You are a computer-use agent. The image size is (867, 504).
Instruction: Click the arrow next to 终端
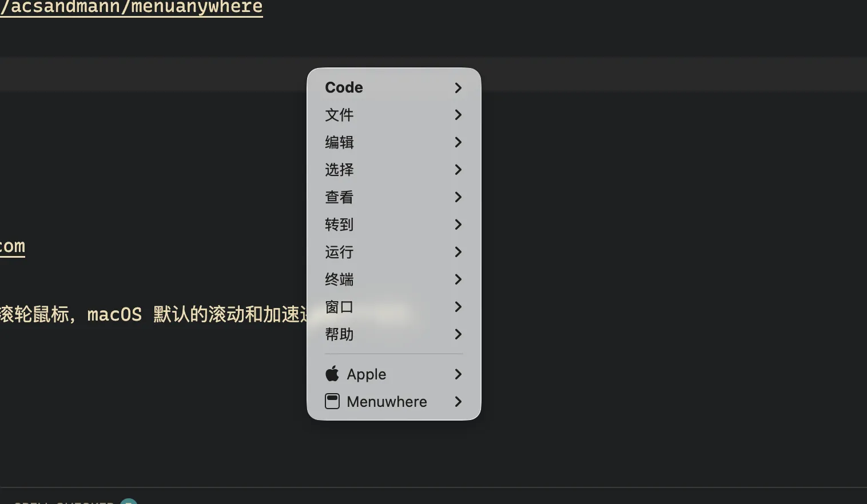(x=458, y=279)
